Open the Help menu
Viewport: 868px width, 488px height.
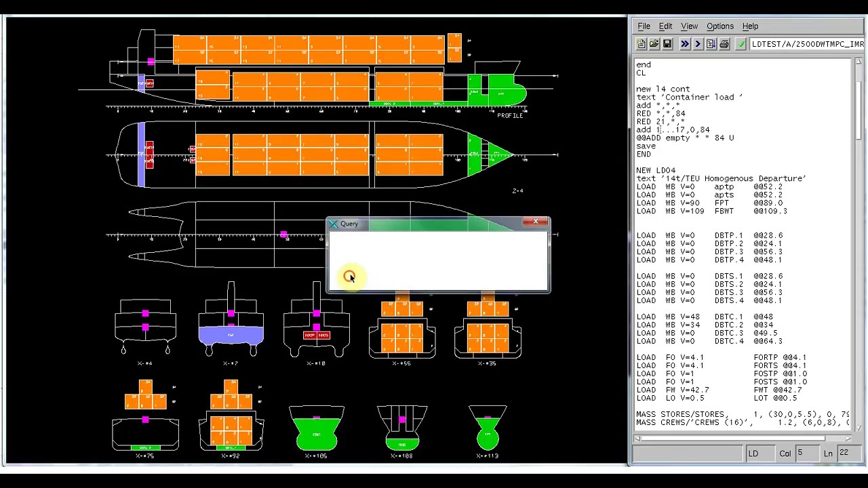(750, 26)
